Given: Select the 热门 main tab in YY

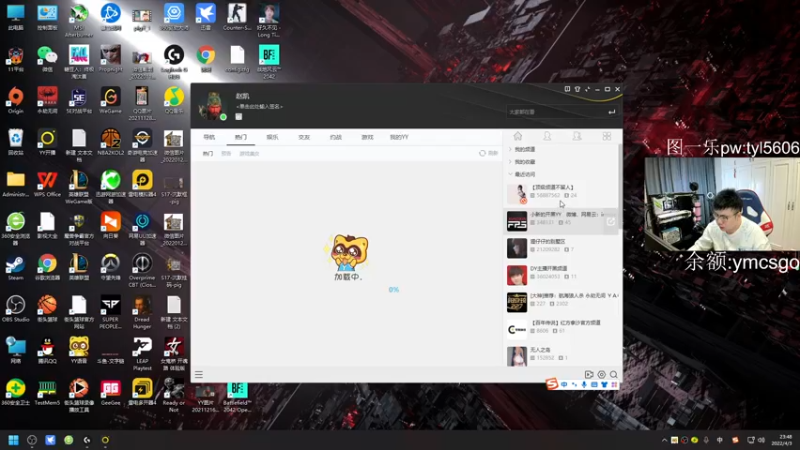Looking at the screenshot, I should 241,137.
